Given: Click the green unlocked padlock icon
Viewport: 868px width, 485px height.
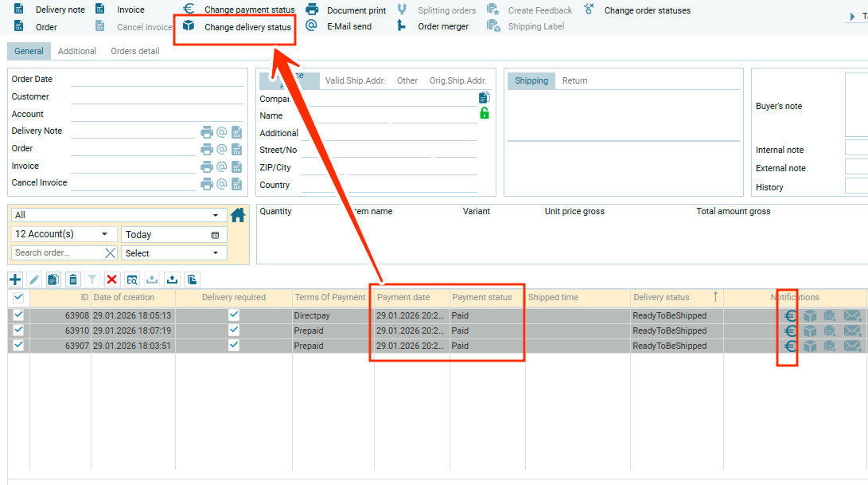Looking at the screenshot, I should [484, 114].
